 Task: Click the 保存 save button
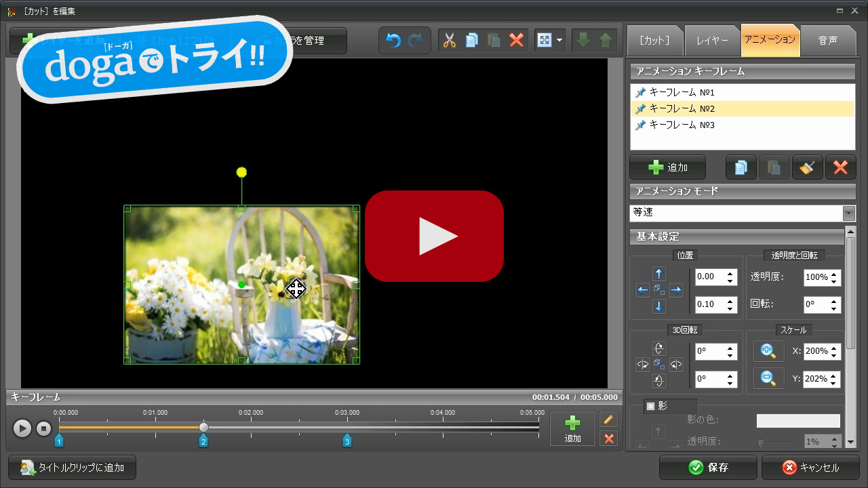pos(708,467)
